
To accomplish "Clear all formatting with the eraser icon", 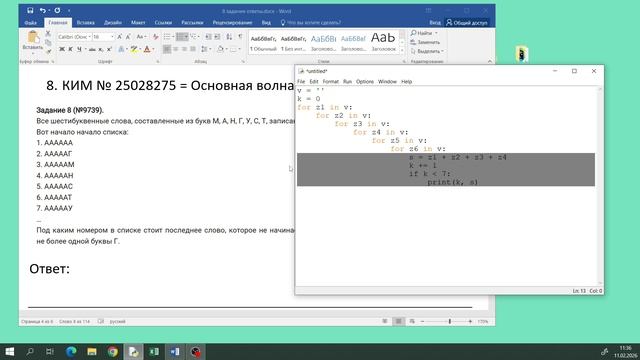I will pyautogui.click(x=156, y=37).
